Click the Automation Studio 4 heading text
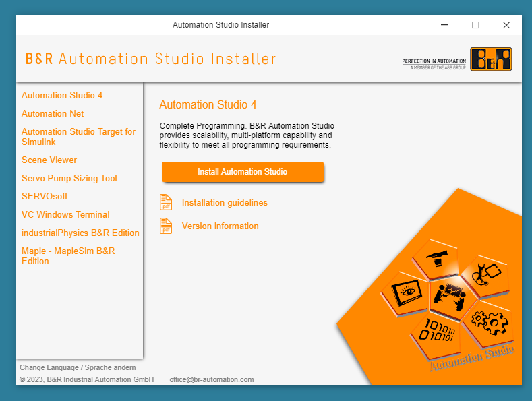 tap(208, 105)
